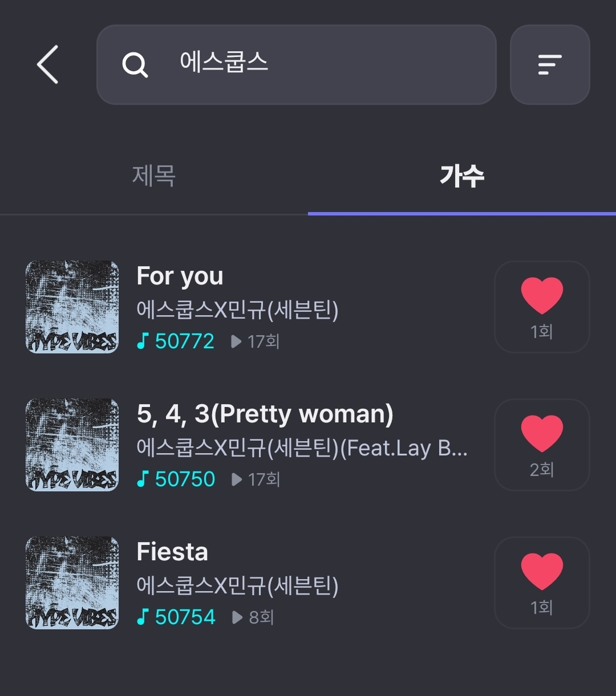616x696 pixels.
Task: Open the 5, 4, 3(Pretty woman) album thumbnail
Action: pyautogui.click(x=72, y=445)
